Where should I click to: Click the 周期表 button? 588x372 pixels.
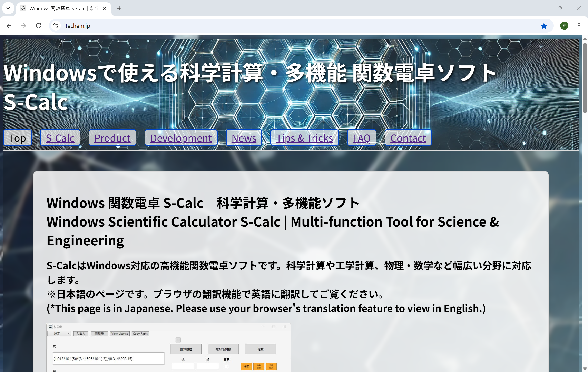(99, 333)
